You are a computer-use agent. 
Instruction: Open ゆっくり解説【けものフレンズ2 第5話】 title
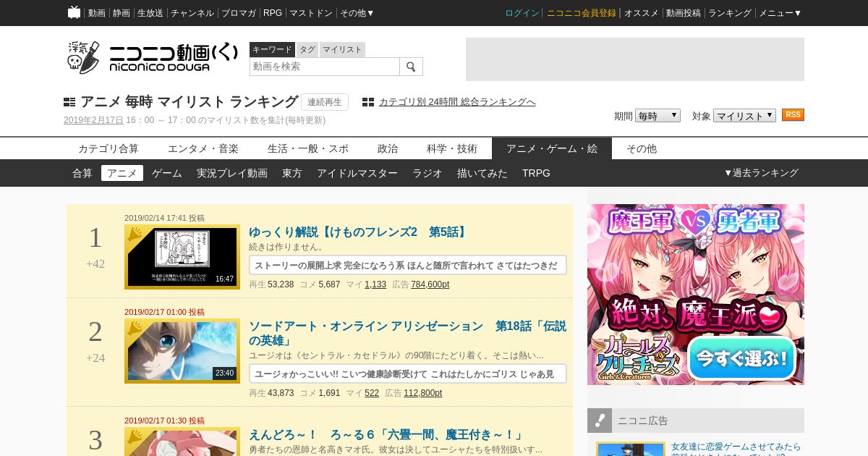pos(358,232)
